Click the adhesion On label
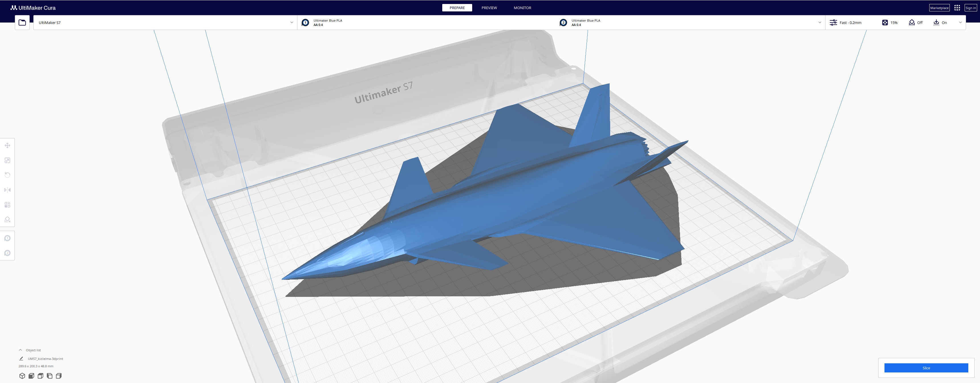This screenshot has height=383, width=980. [944, 23]
